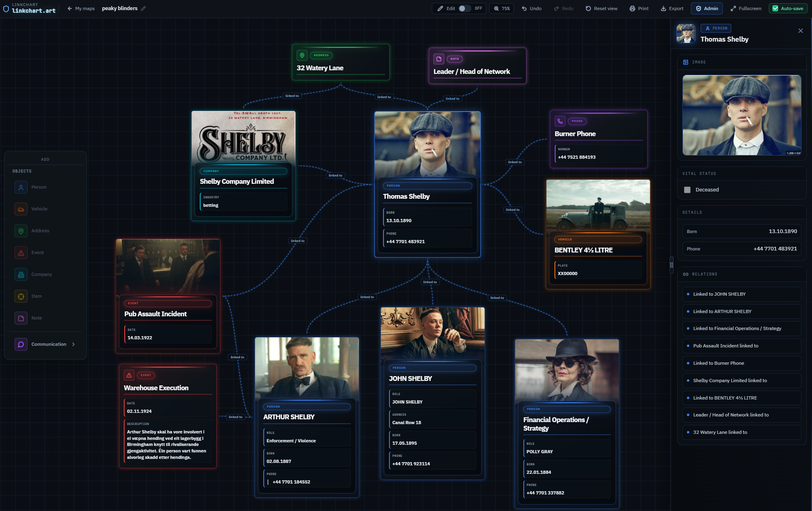
Task: Click the Undo button
Action: pos(532,8)
